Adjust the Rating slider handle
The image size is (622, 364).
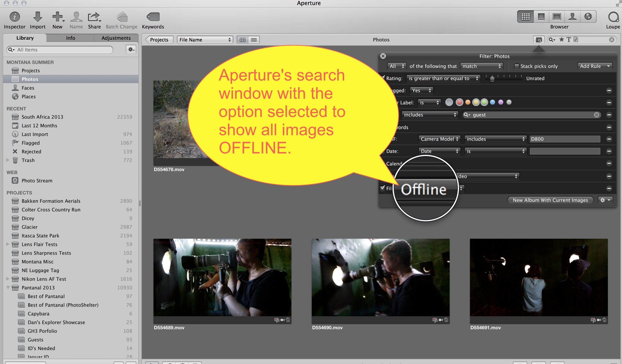click(492, 79)
